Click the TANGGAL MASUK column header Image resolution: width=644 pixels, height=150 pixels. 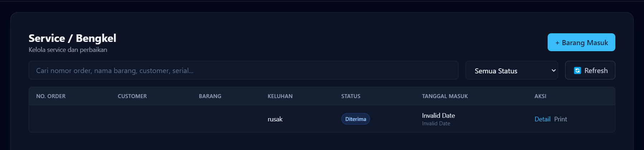(x=444, y=96)
